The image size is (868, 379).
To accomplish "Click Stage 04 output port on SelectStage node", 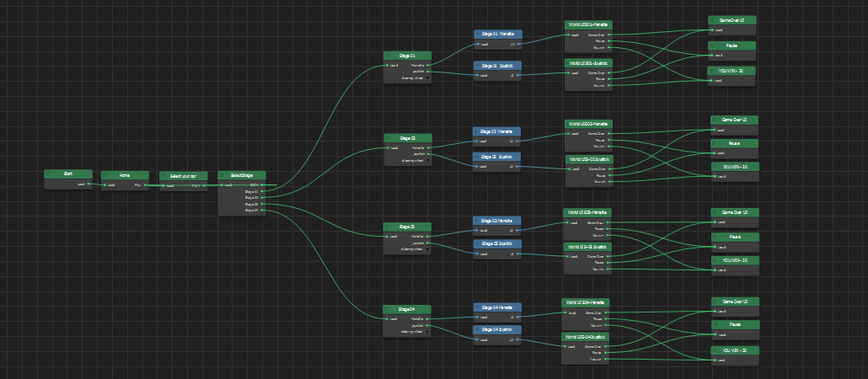I will (x=262, y=211).
